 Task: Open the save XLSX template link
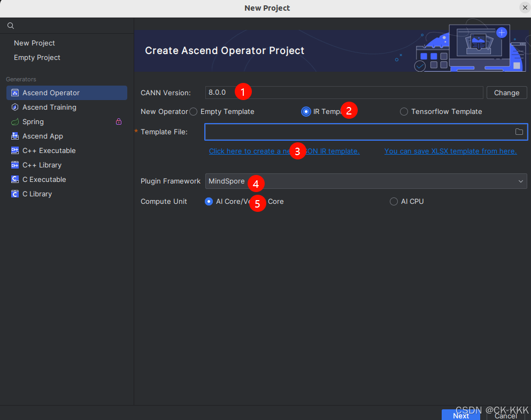pyautogui.click(x=450, y=151)
